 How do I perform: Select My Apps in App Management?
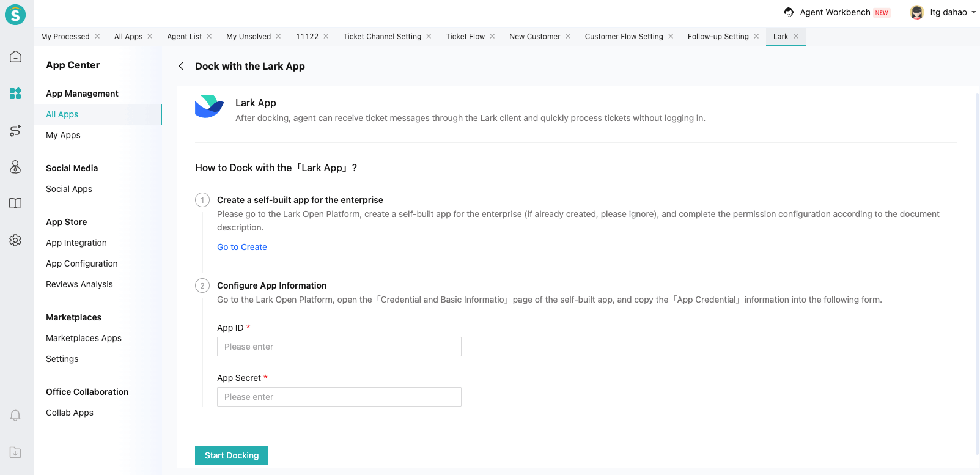[x=63, y=135]
